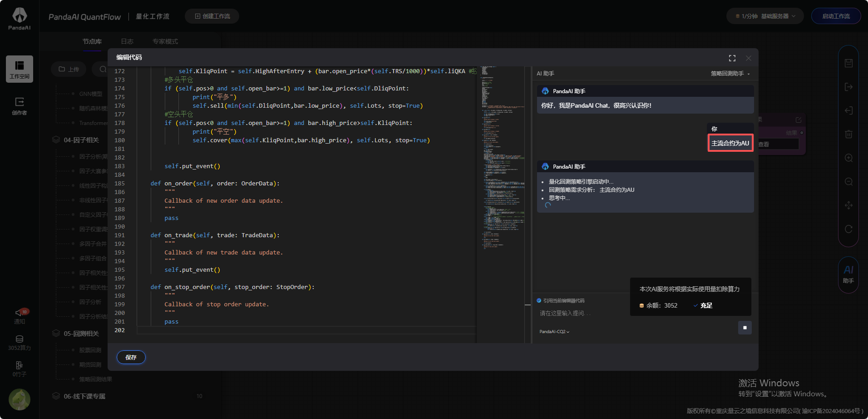Click the PandaAI logo in the sidebar
This screenshot has width=868, height=419.
click(x=20, y=19)
